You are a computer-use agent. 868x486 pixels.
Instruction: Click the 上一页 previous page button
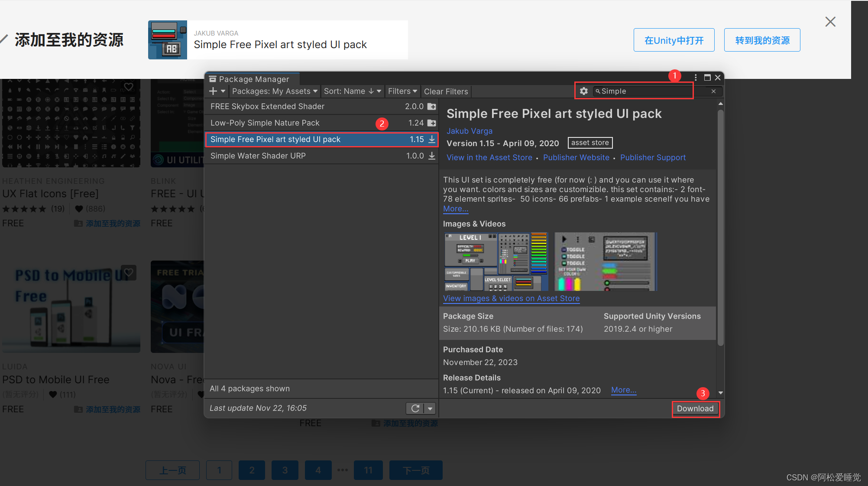tap(173, 470)
